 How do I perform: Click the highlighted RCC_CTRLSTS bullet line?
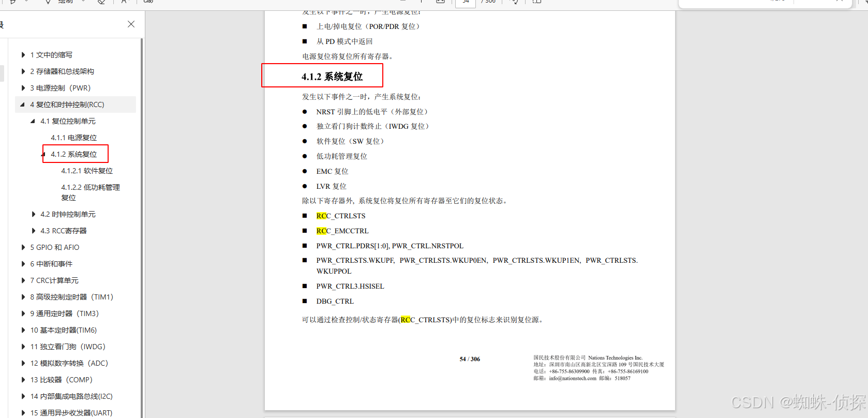coord(341,216)
